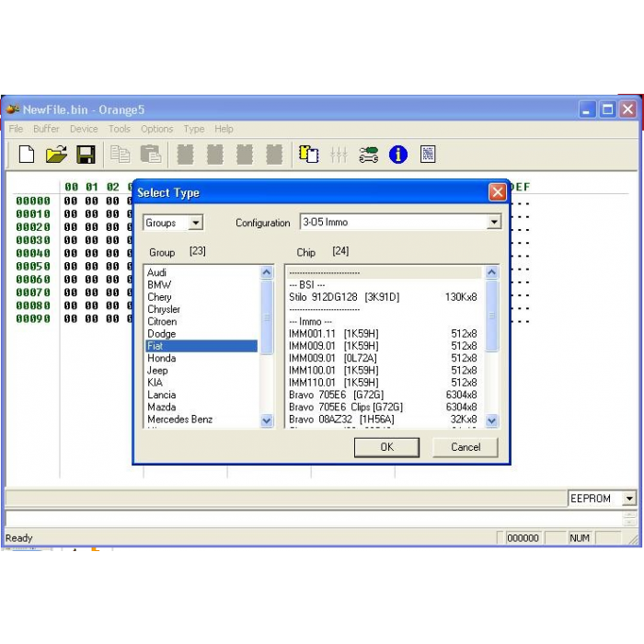
Task: Save the file using the floppy disk icon
Action: (x=86, y=155)
